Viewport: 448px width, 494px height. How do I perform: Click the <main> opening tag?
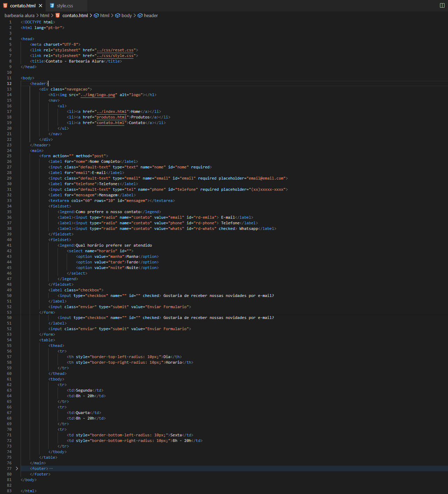click(x=37, y=151)
